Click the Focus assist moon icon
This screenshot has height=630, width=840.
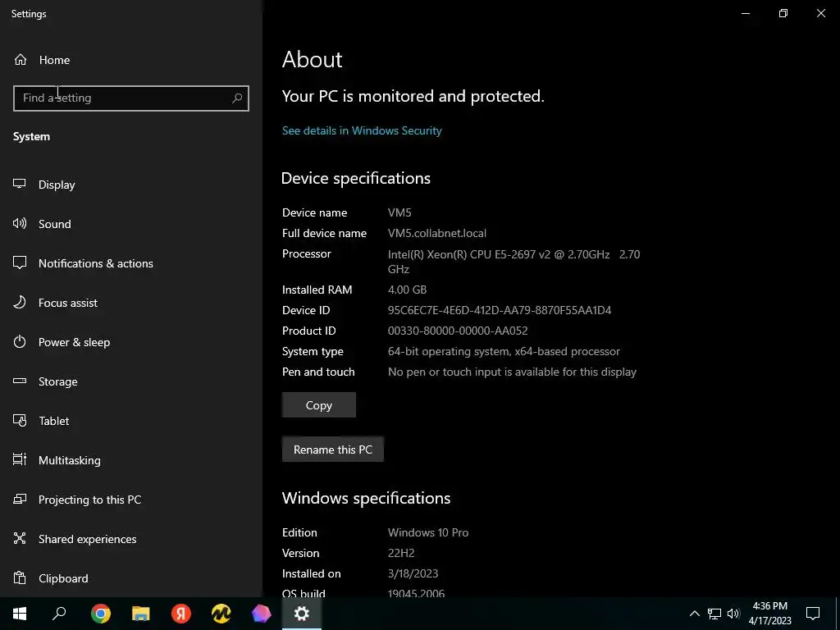pyautogui.click(x=20, y=302)
